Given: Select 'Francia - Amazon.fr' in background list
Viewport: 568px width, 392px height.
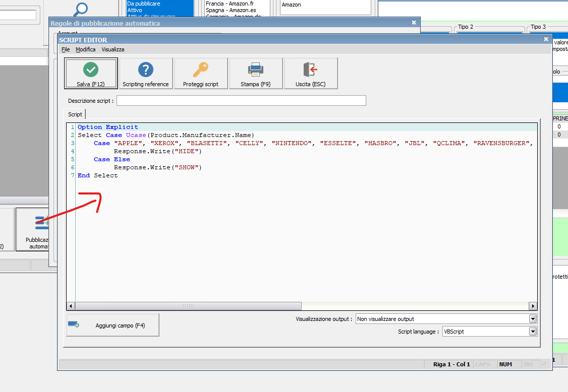Looking at the screenshot, I should tap(230, 4).
